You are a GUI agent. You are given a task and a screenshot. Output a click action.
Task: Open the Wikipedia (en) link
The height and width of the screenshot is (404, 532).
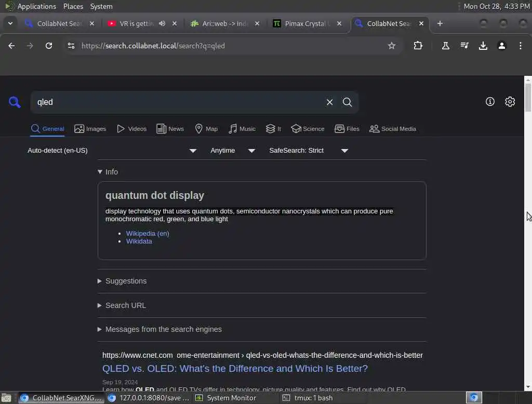tap(148, 233)
